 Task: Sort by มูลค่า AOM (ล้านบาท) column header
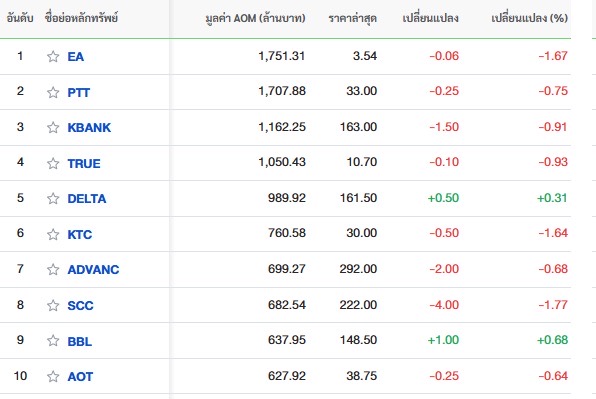point(255,18)
